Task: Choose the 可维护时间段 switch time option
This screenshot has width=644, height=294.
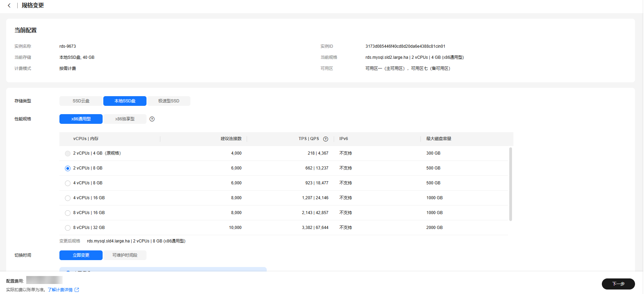Action: pyautogui.click(x=125, y=255)
